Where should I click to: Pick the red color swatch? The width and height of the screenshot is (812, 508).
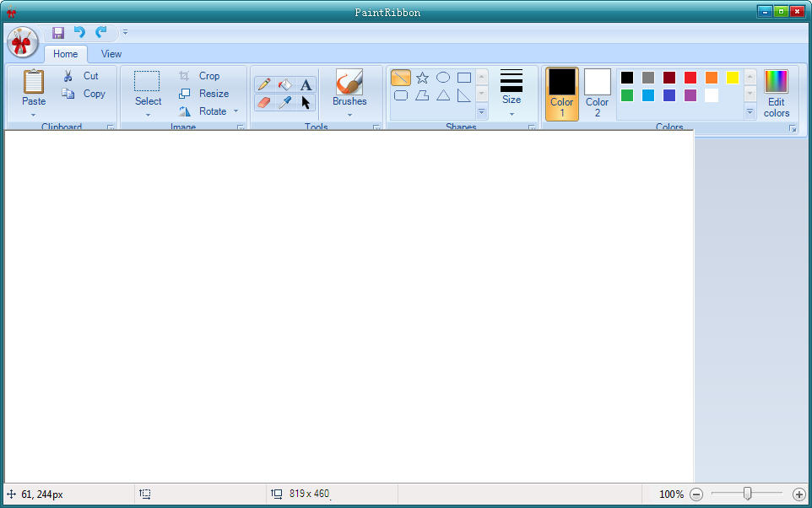coord(690,78)
